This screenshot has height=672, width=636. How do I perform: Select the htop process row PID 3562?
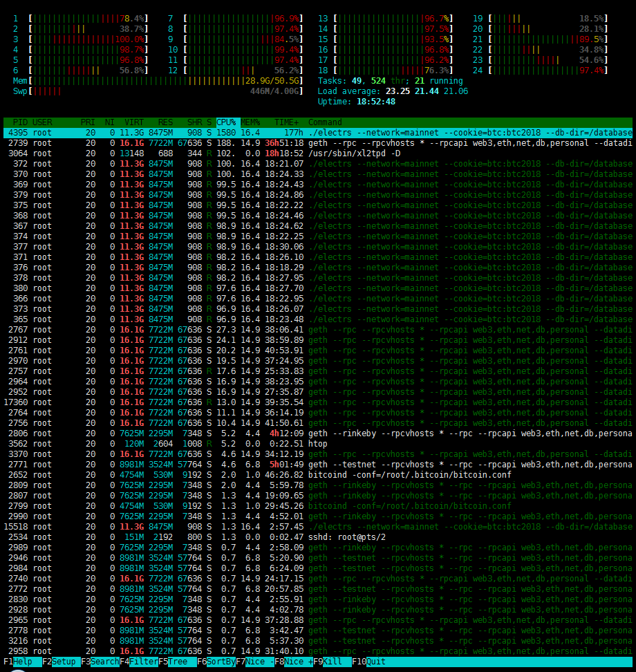[317, 444]
